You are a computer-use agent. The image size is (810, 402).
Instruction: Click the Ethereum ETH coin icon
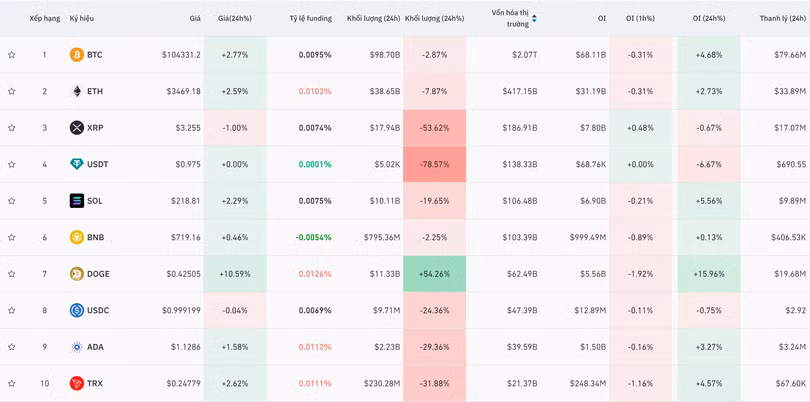pos(76,91)
